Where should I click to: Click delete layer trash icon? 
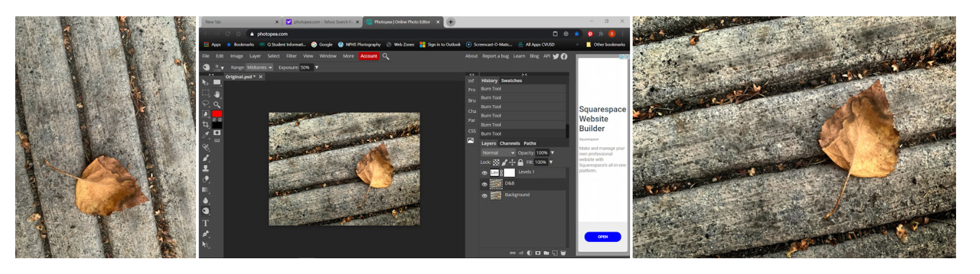[x=563, y=253]
